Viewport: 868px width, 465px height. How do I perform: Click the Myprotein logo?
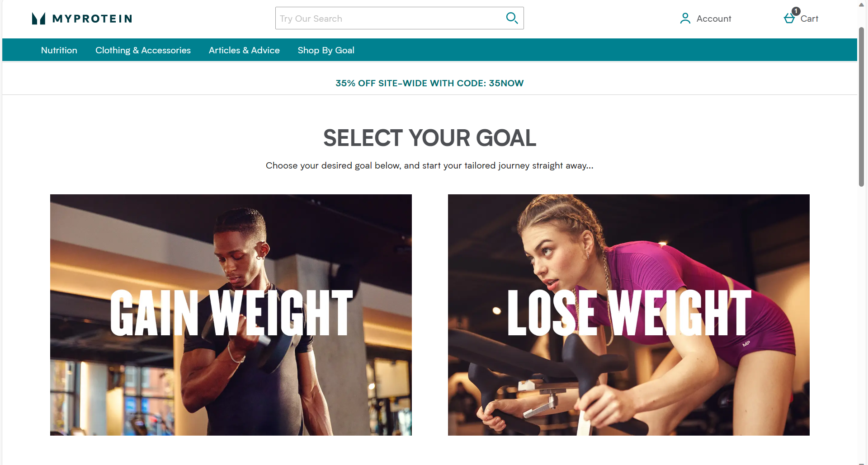(x=82, y=19)
